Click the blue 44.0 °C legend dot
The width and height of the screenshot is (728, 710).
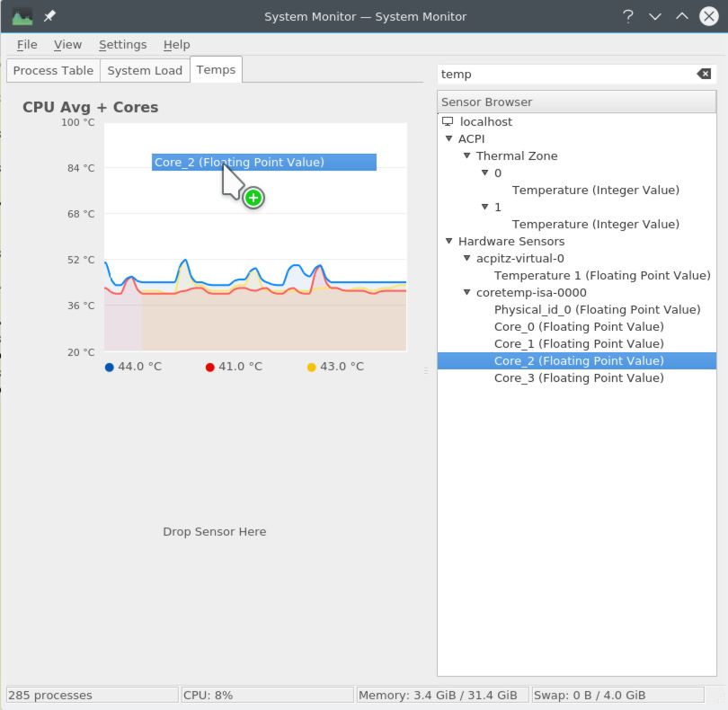tap(110, 368)
